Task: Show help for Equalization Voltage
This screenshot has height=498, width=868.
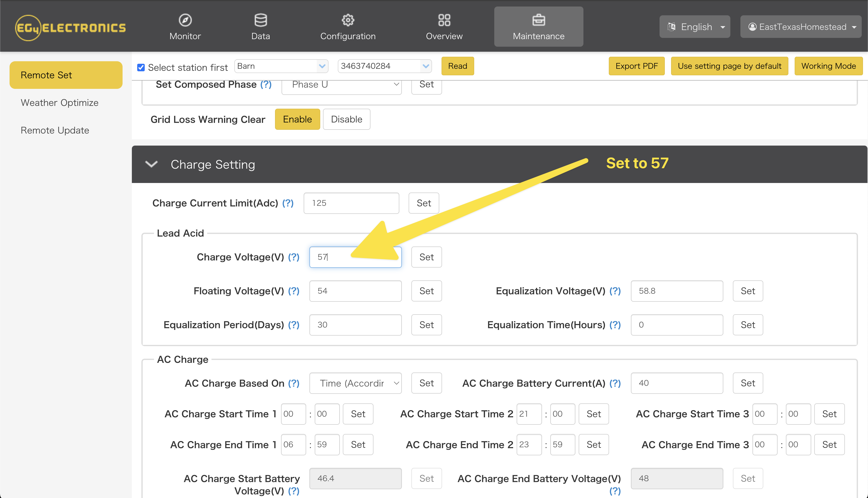Action: pos(615,291)
